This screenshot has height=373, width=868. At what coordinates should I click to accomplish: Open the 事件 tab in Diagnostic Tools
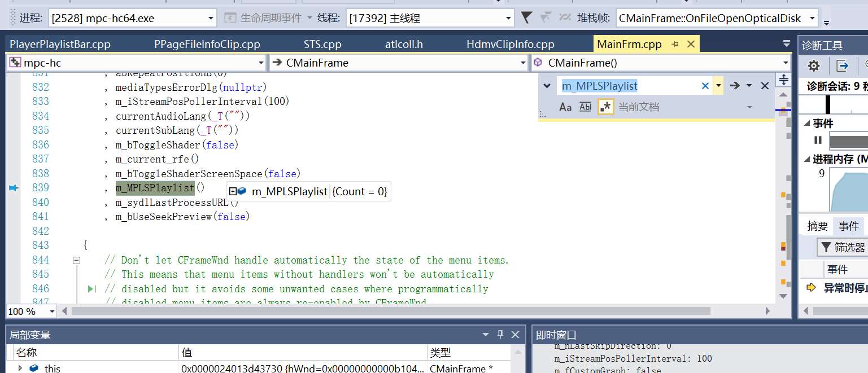(x=849, y=226)
